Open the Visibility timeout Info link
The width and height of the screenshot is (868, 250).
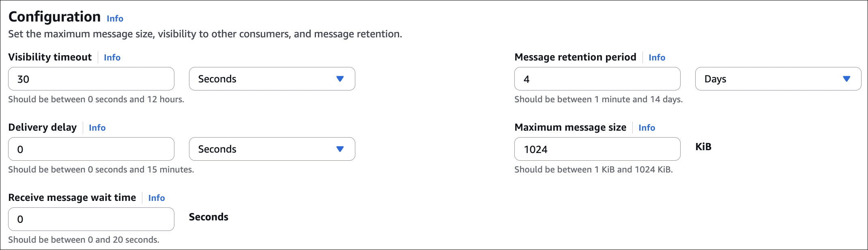pyautogui.click(x=112, y=58)
